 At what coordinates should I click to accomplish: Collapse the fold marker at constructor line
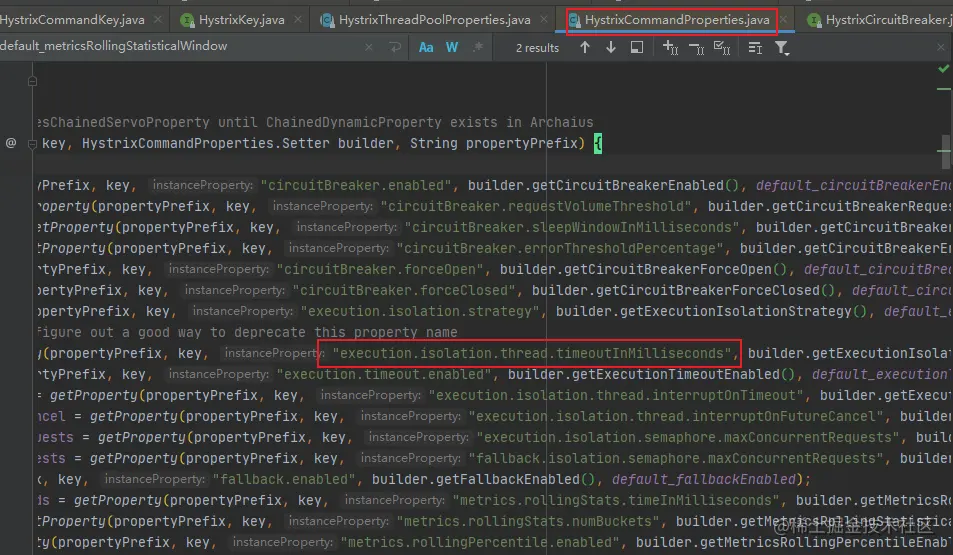pyautogui.click(x=33, y=144)
